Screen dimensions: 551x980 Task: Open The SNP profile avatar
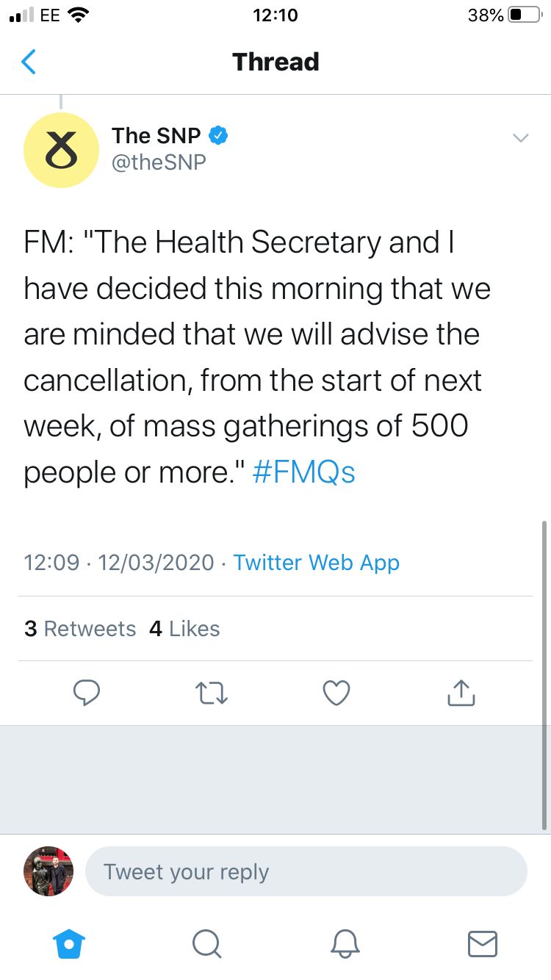(x=61, y=150)
